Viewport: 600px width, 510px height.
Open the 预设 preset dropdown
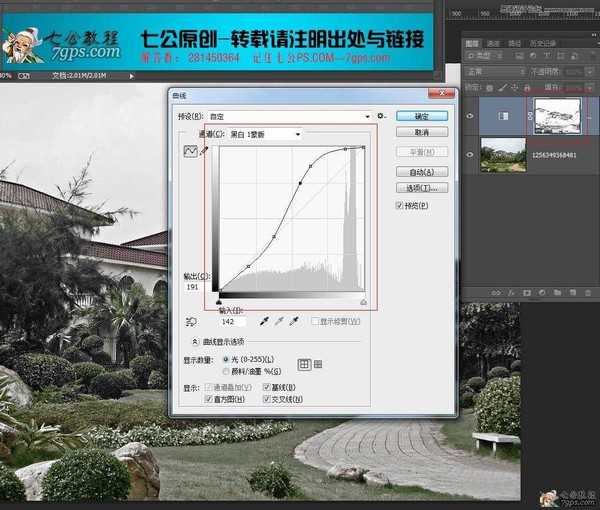290,116
